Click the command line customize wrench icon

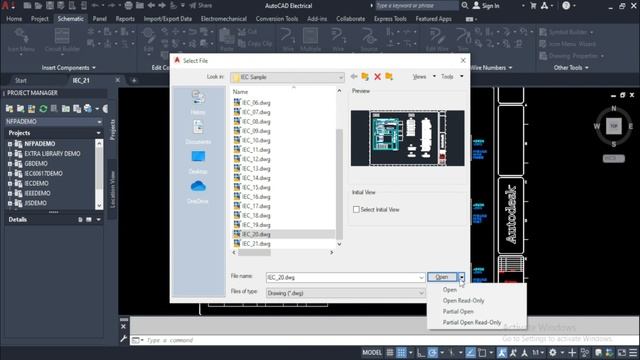pos(124,339)
